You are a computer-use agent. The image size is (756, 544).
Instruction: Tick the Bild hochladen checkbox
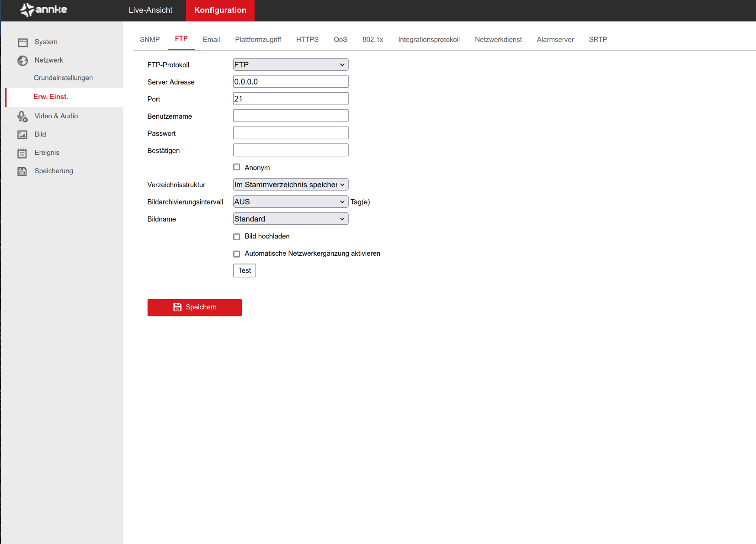(x=237, y=237)
